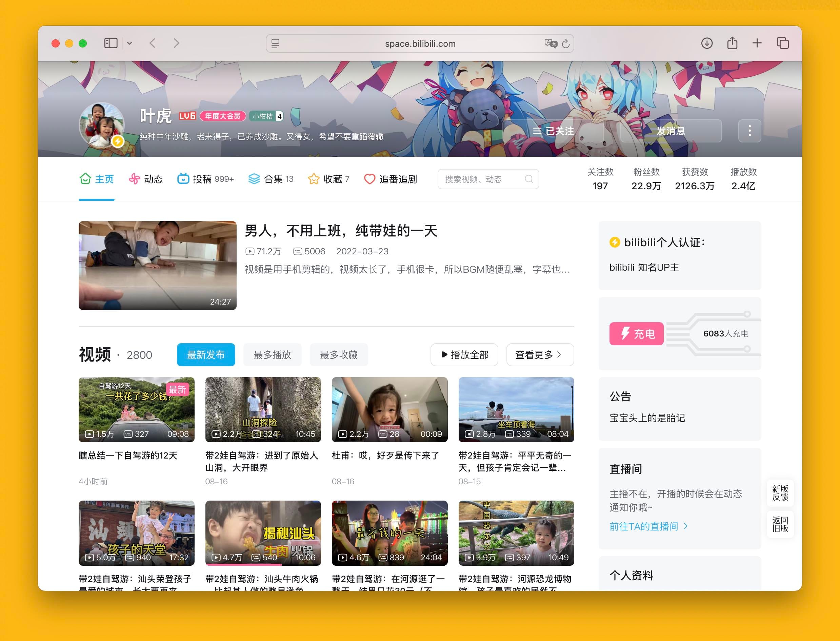Viewport: 840px width, 641px height.
Task: Click the search magnifier icon
Action: point(528,179)
